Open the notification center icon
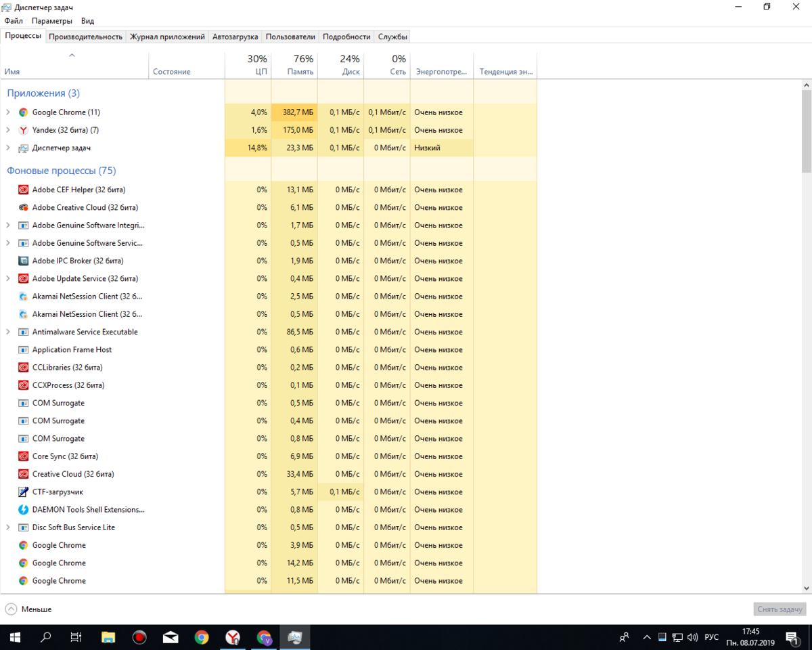812x650 pixels. point(792,637)
